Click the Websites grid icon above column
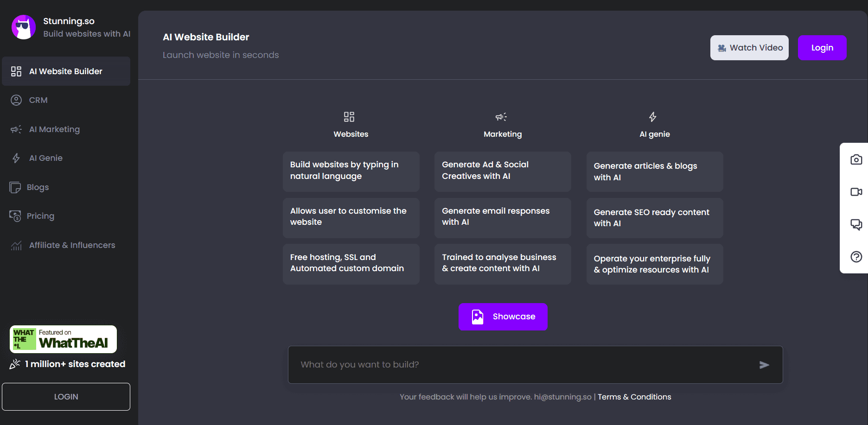 pos(349,117)
